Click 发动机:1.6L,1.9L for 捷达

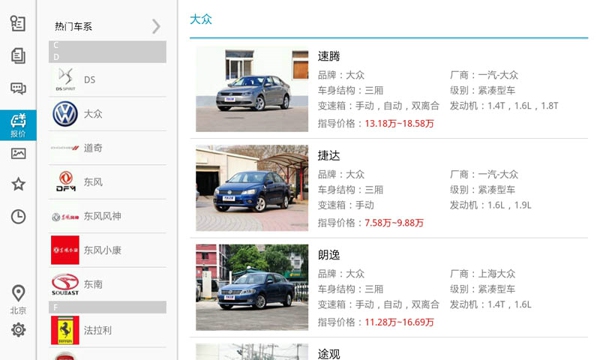click(491, 205)
